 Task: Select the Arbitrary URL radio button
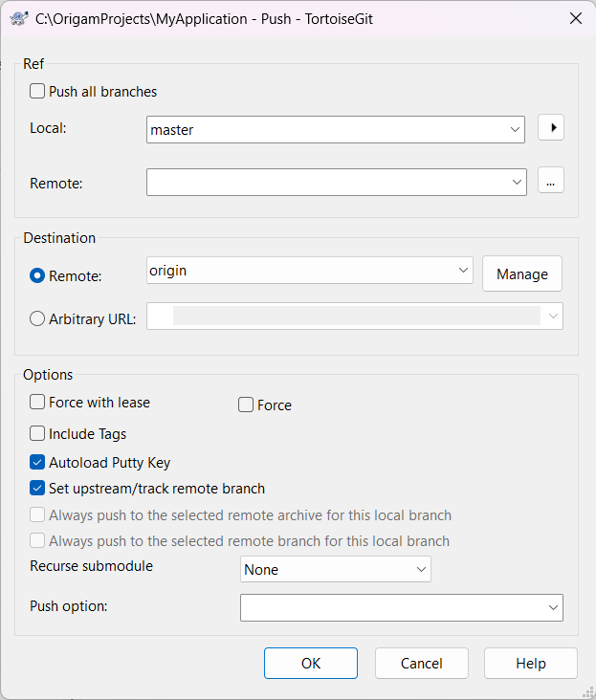click(38, 319)
